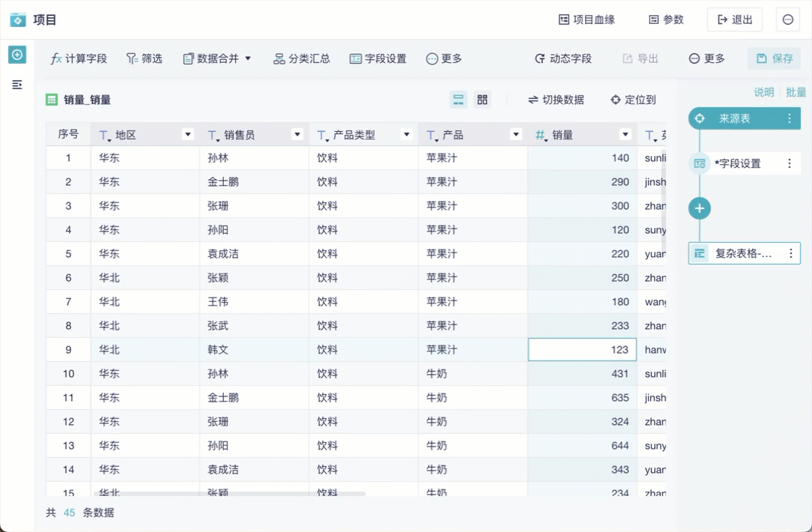812x532 pixels.
Task: Open the 计算字段 toolbar item
Action: pos(79,58)
